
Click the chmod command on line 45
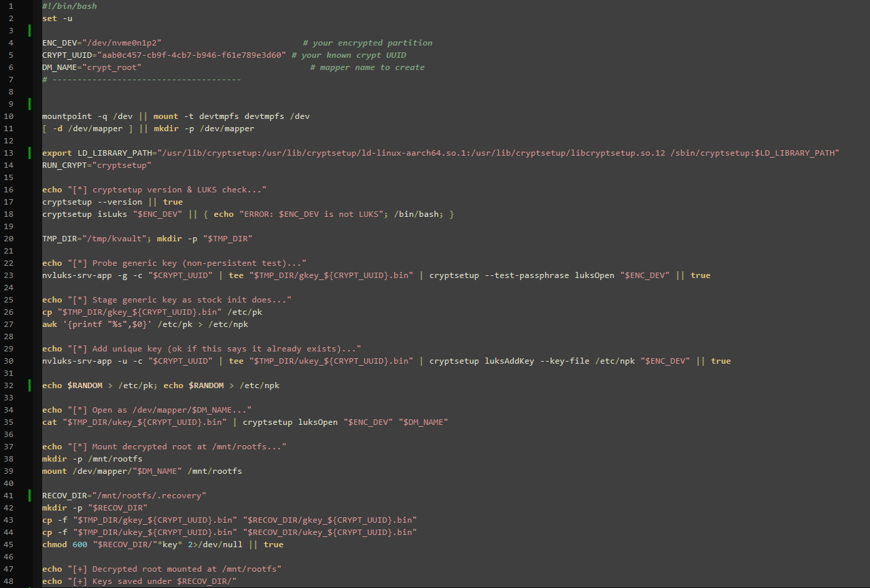(54, 544)
